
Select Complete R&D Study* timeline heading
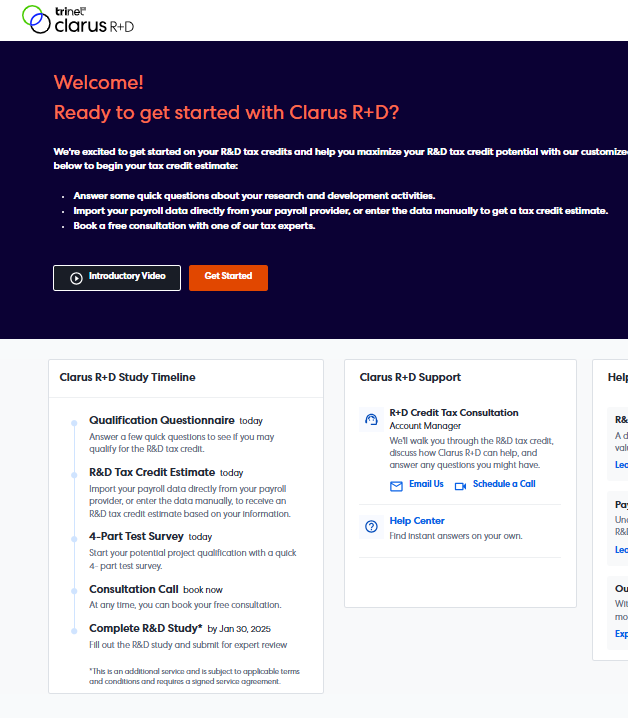click(146, 628)
